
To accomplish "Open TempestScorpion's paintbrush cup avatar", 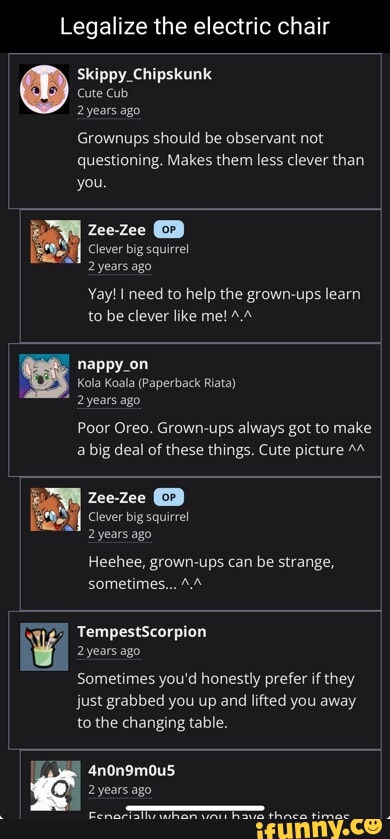I will 44,646.
